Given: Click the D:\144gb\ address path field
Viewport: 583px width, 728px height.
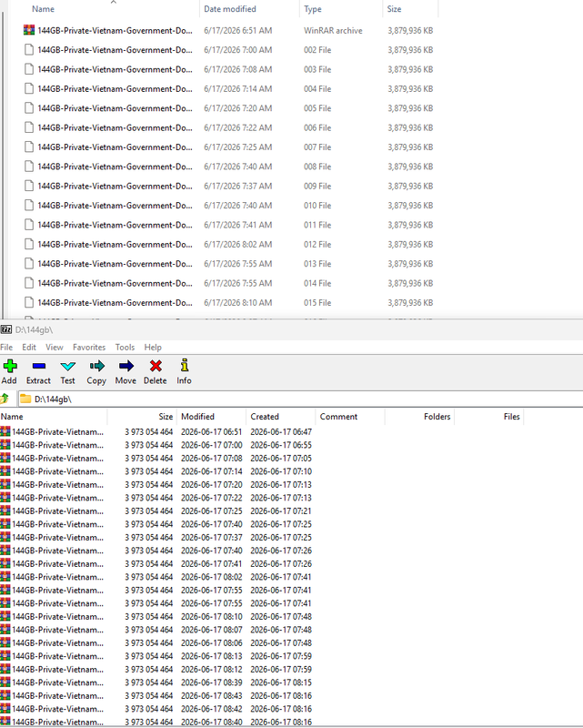Looking at the screenshot, I should [x=300, y=399].
